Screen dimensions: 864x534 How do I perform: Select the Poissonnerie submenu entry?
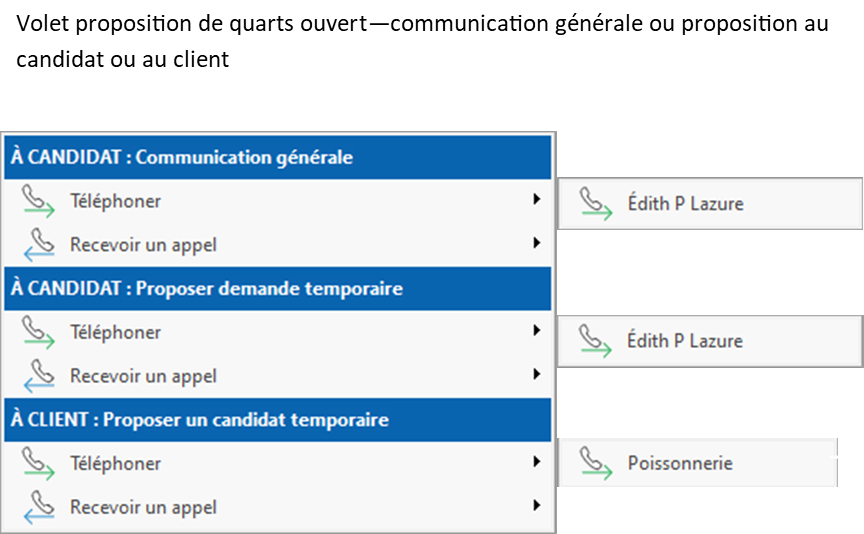pos(680,463)
